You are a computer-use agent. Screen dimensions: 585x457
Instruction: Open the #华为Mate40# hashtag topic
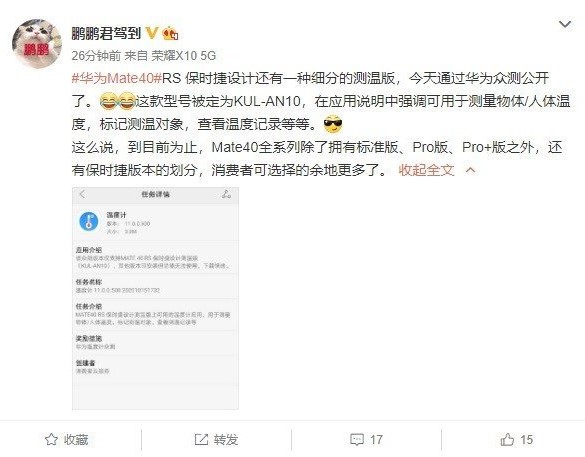(117, 78)
